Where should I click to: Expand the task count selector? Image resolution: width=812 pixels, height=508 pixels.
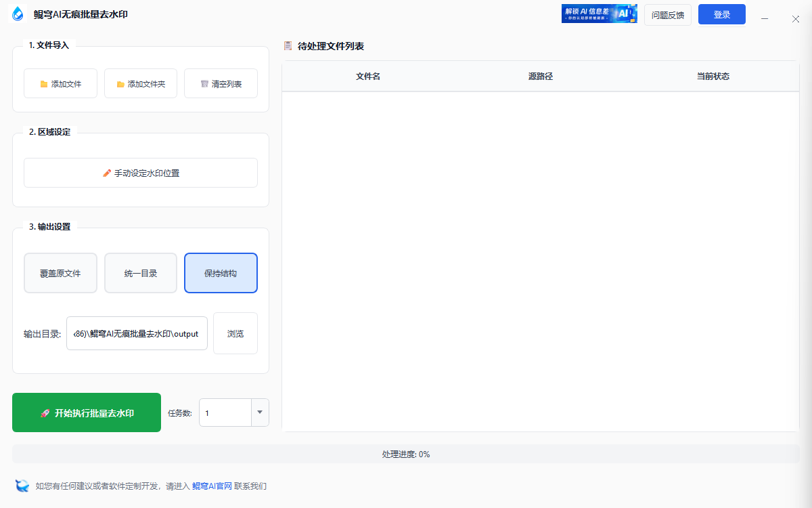(260, 412)
